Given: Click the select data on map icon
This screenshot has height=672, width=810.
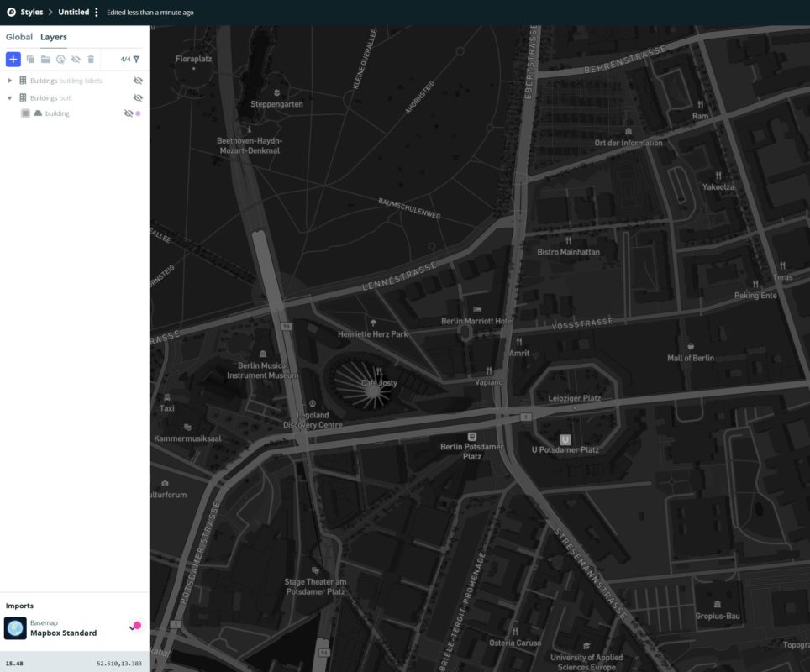Looking at the screenshot, I should [60, 59].
